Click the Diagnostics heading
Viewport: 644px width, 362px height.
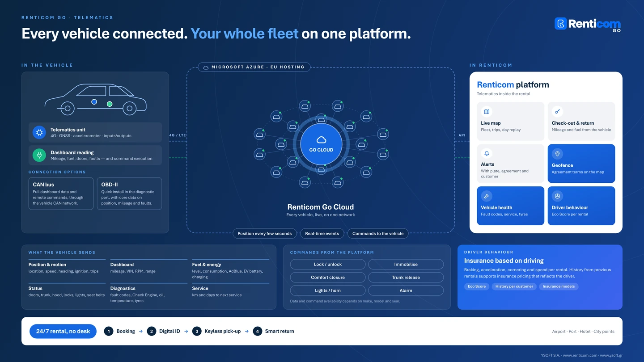coord(123,288)
